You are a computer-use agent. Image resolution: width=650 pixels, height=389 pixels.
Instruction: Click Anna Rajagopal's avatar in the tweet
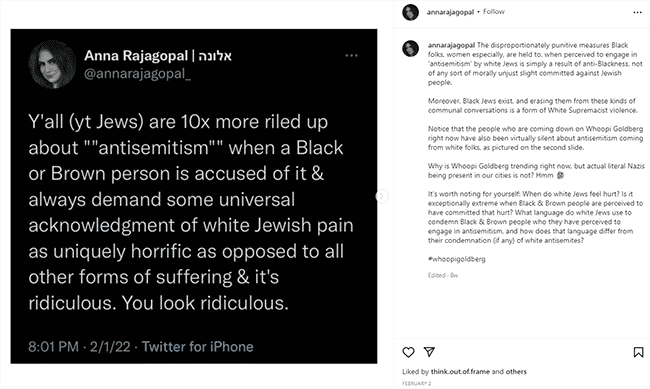click(x=52, y=64)
